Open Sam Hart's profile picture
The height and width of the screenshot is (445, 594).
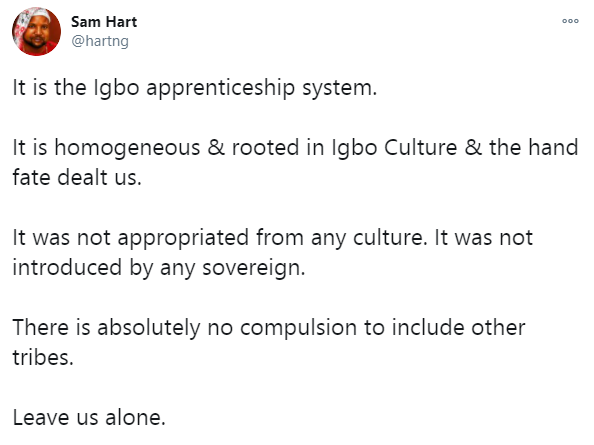pos(36,31)
